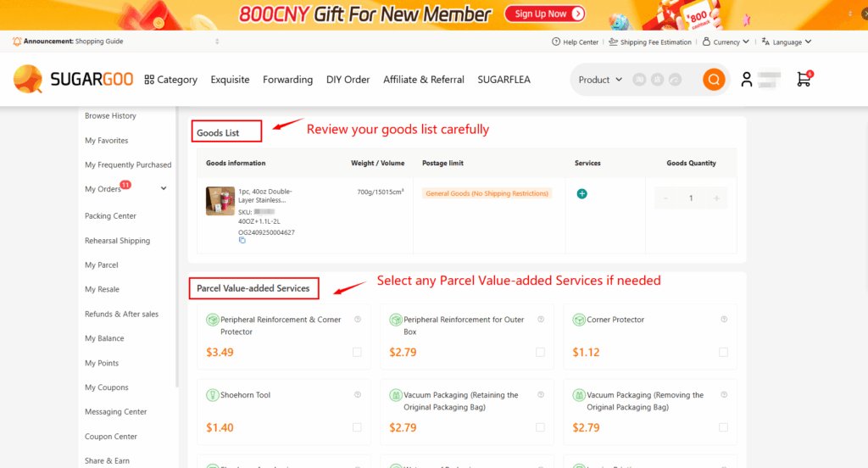
Task: Show help for Corner Protector
Action: click(x=724, y=320)
